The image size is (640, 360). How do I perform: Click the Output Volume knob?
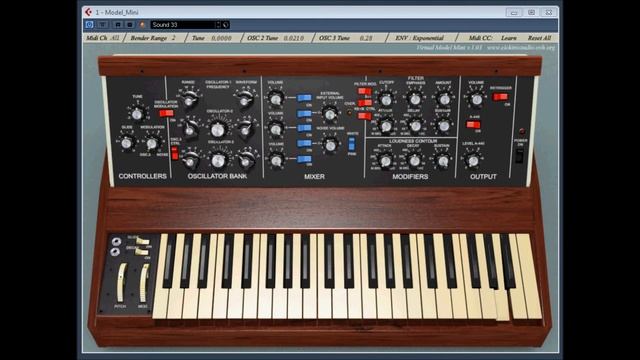476,99
